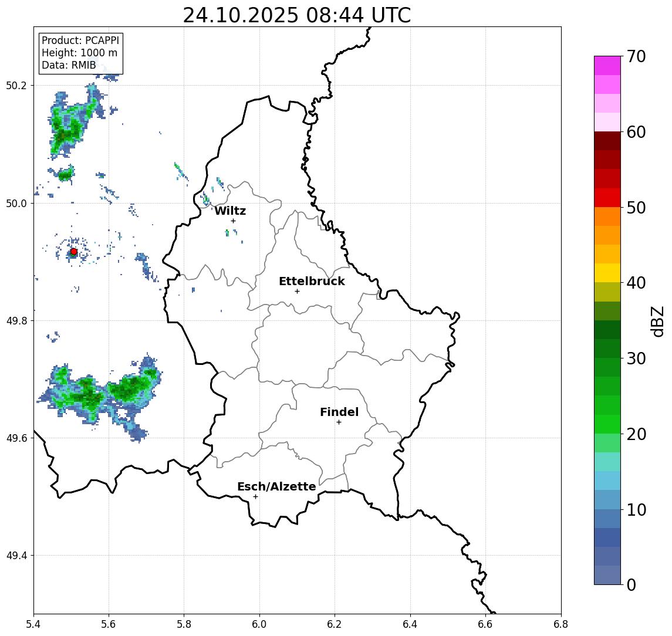This screenshot has width=672, height=636.
Task: Click the plus marker below Esch/Alzette
Action: tap(255, 497)
